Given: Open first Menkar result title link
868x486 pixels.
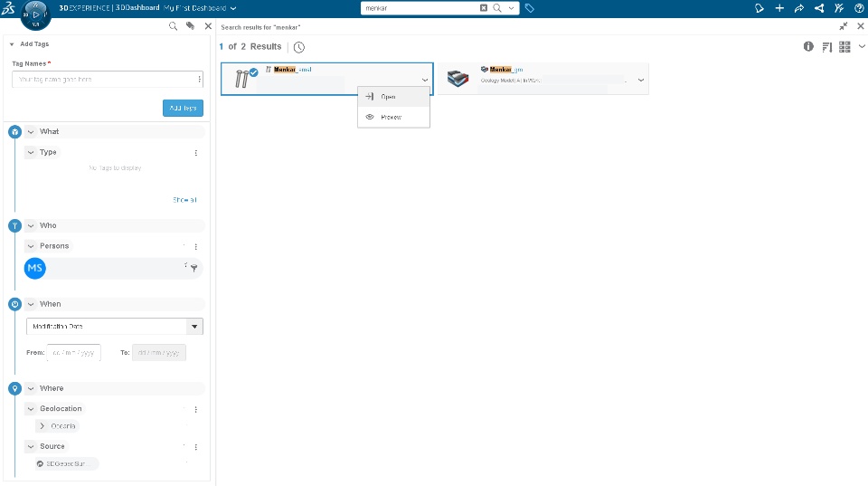Looking at the screenshot, I should pos(293,70).
